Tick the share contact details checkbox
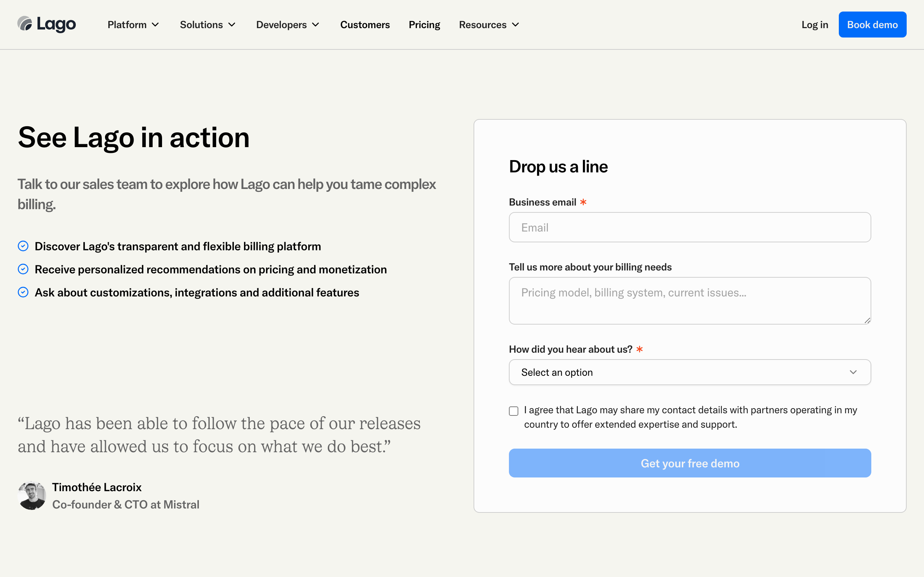 coord(514,411)
